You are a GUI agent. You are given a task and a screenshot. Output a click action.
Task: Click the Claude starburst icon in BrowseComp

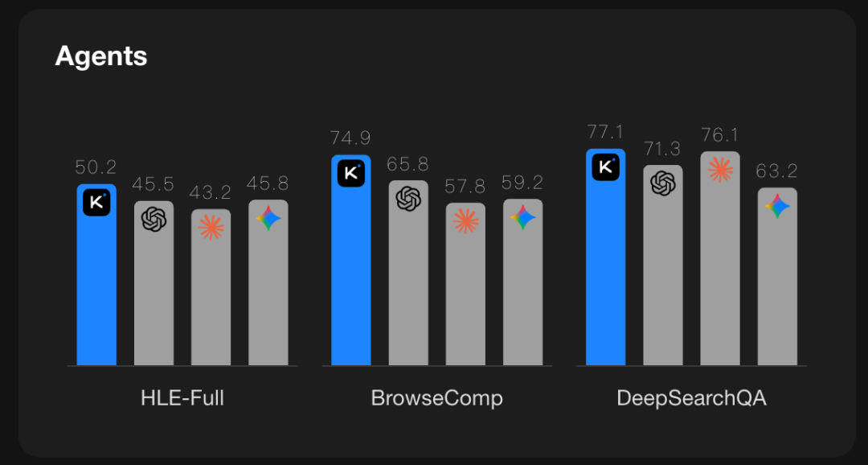tap(465, 220)
